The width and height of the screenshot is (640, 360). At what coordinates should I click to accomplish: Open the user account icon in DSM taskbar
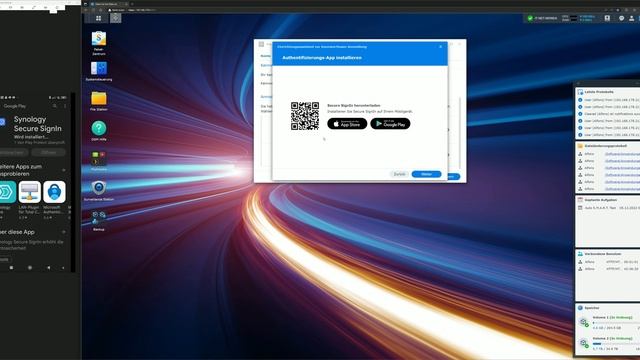(631, 18)
